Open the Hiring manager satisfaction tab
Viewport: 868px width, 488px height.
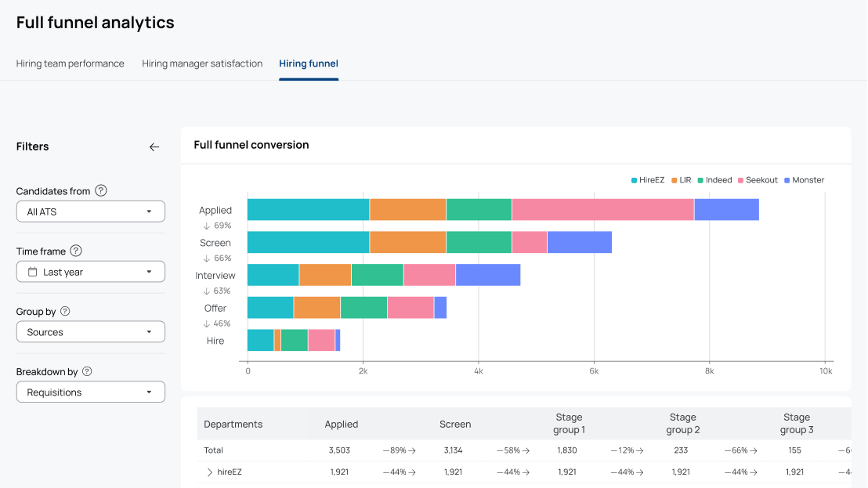[202, 63]
